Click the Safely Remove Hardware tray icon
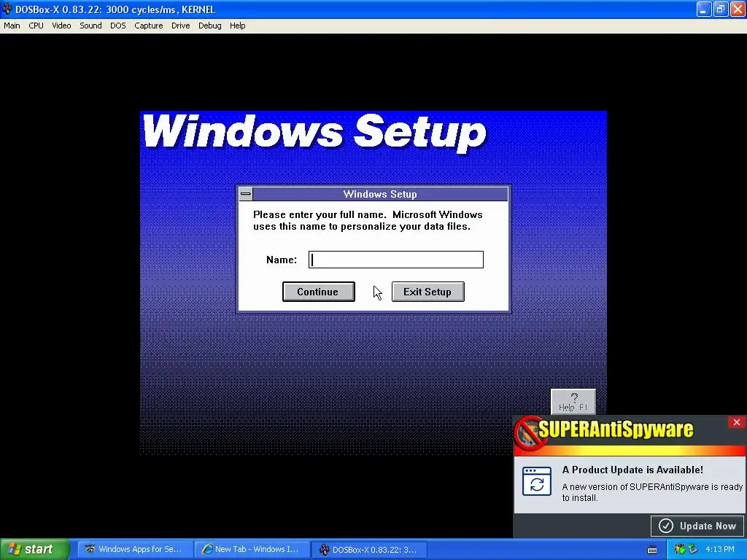The image size is (747, 560). tap(692, 549)
